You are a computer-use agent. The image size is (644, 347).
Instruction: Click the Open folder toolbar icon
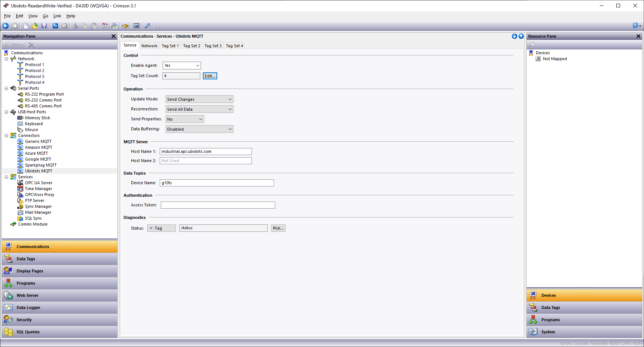(35, 26)
